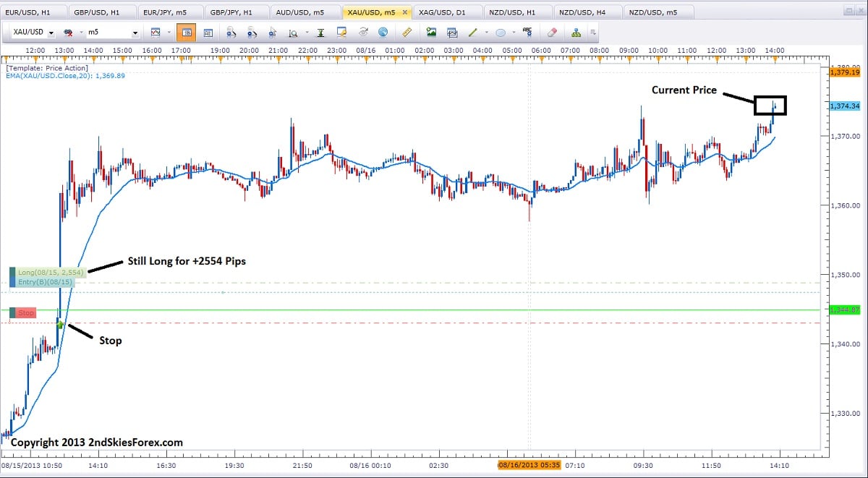The height and width of the screenshot is (478, 868).
Task: Expand the chart type dropdown arrow
Action: (x=169, y=33)
